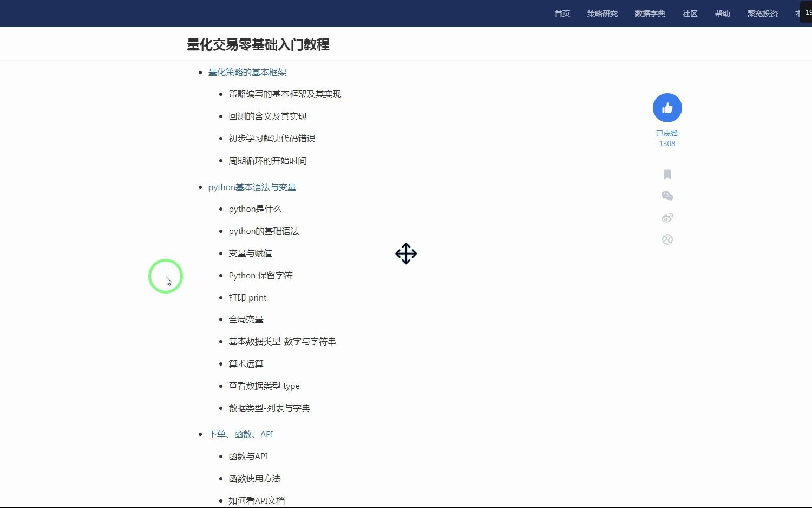This screenshot has width=812, height=508.
Task: Click the 算术运算 item
Action: click(x=246, y=363)
